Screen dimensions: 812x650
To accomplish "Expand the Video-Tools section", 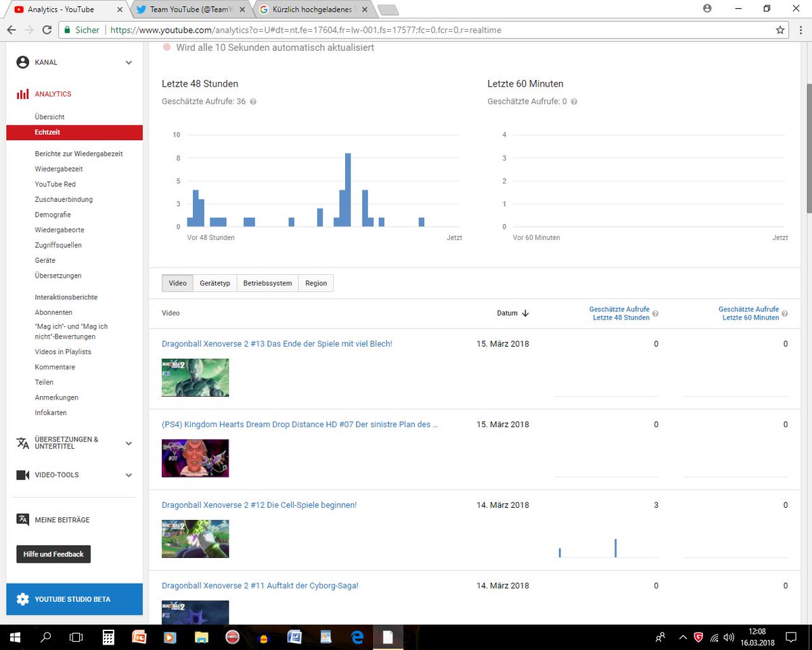I will point(129,475).
